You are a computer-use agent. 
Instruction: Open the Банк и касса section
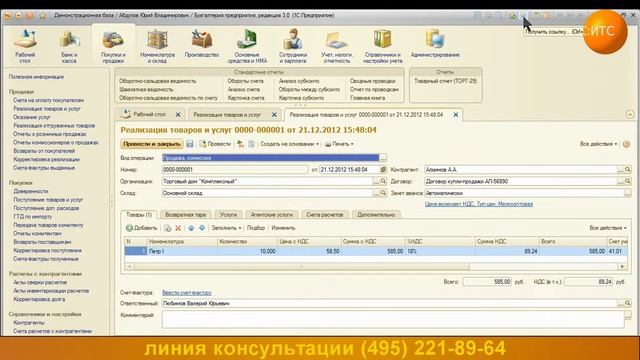click(x=69, y=45)
